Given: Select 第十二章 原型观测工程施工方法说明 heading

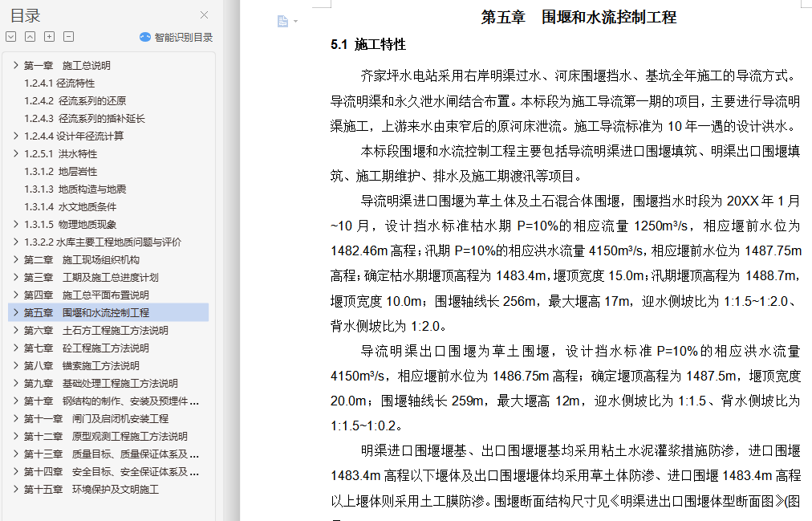Looking at the screenshot, I should [106, 436].
